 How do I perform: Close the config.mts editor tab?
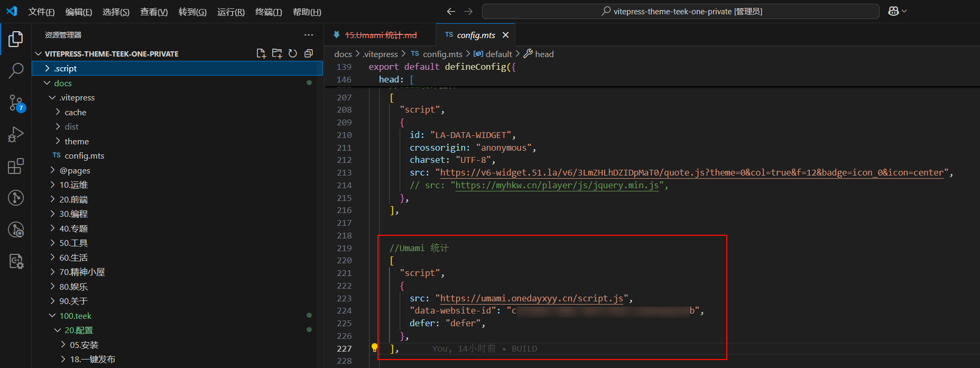click(x=506, y=35)
